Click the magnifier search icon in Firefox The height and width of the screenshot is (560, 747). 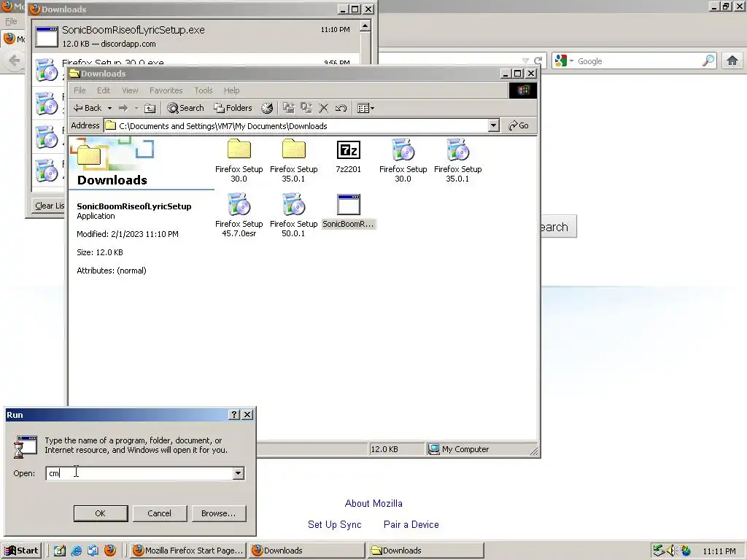pyautogui.click(x=708, y=61)
